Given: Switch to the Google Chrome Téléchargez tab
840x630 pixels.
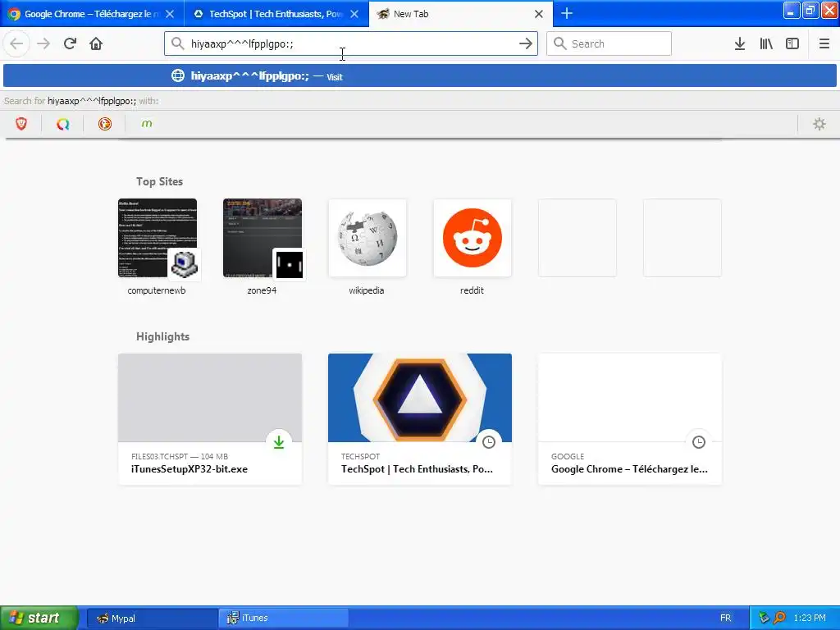Looking at the screenshot, I should tap(92, 14).
